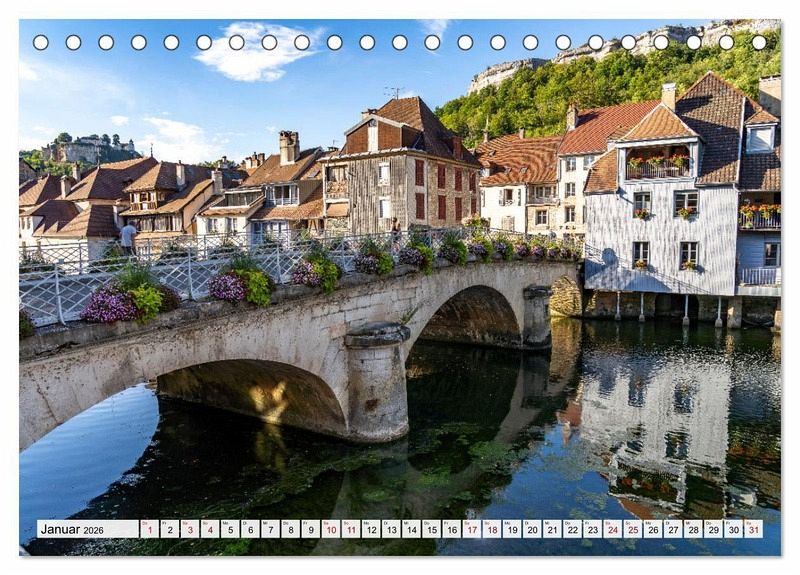This screenshot has height=575, width=800.
Task: Click date 22 in the calendar strip
Action: coord(573,529)
